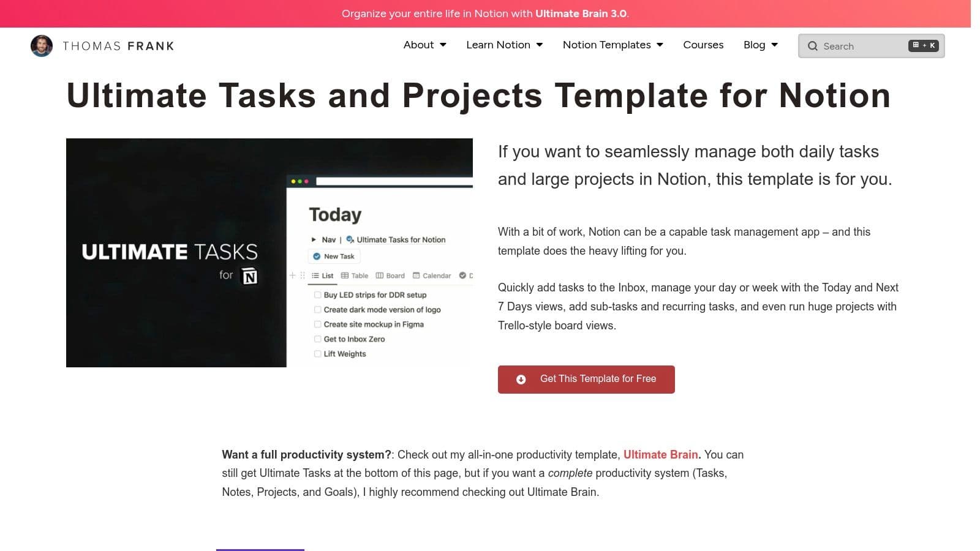
Task: Open the Courses nav link
Action: 703,45
